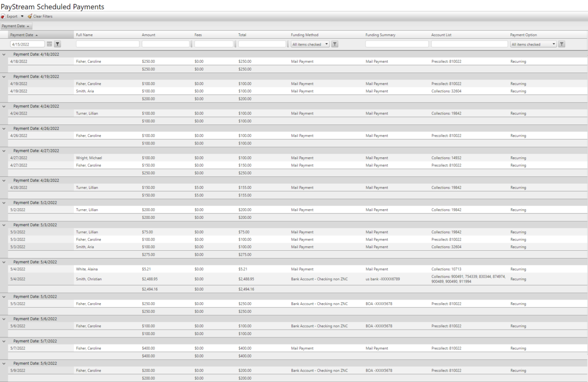Click the Funding Summary filter input
The height and width of the screenshot is (382, 588).
(397, 44)
